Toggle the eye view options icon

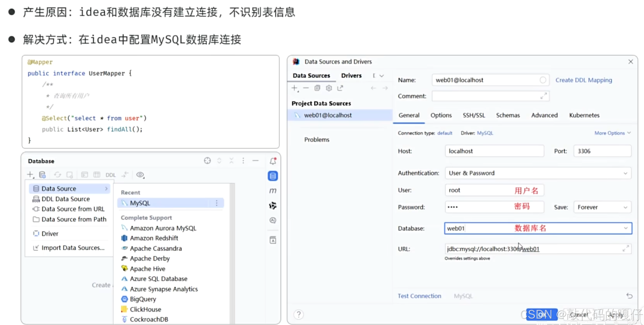(140, 175)
